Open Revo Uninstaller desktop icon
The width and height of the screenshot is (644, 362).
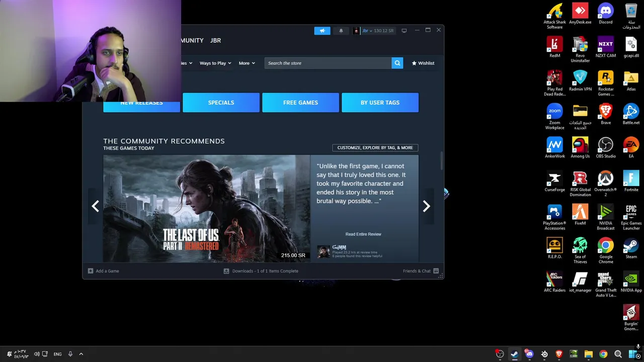pos(580,50)
